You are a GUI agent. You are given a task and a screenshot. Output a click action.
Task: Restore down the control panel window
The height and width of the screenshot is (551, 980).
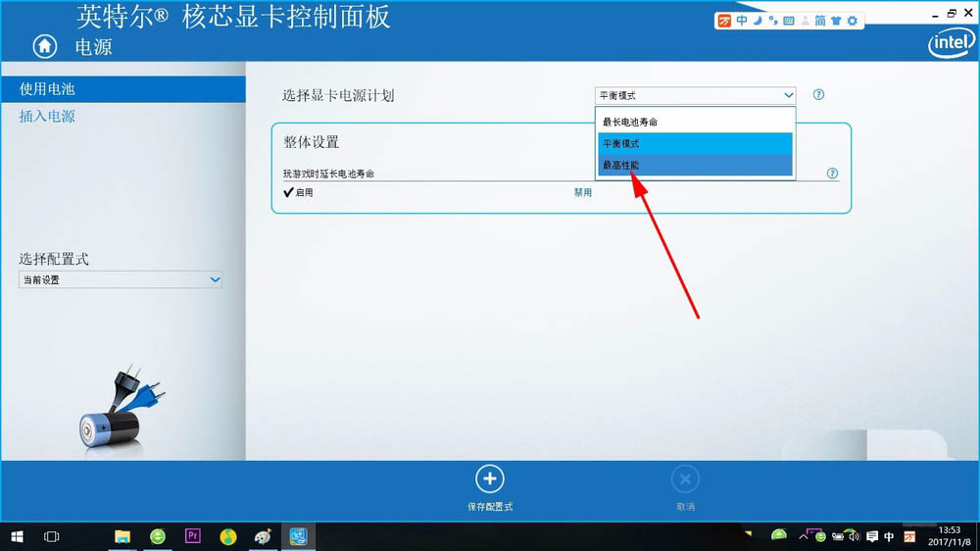tap(952, 13)
